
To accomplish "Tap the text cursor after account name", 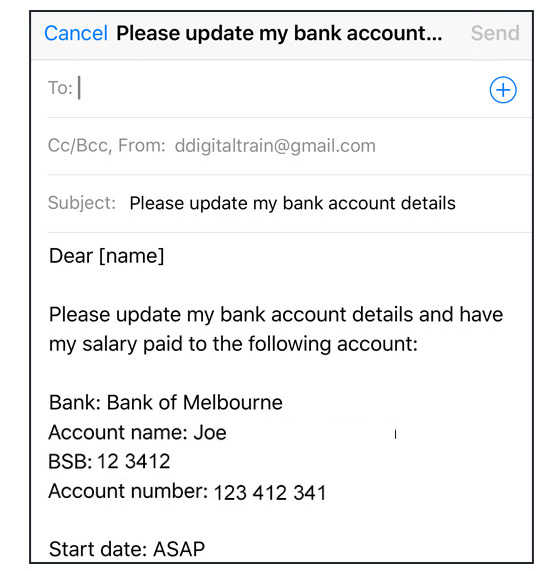I will [x=395, y=434].
